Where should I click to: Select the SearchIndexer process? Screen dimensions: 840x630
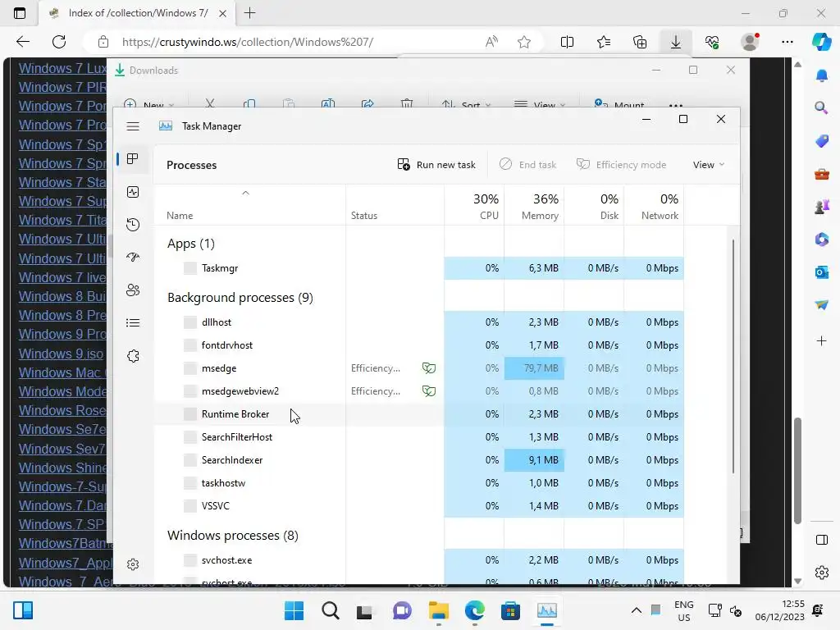[x=419, y=460]
